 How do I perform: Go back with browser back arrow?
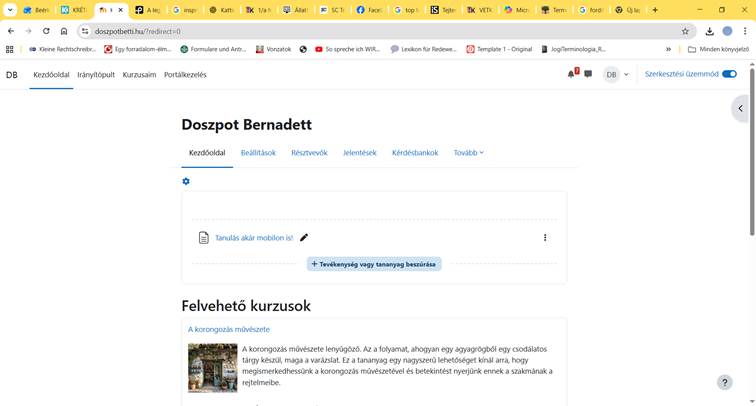coord(11,31)
